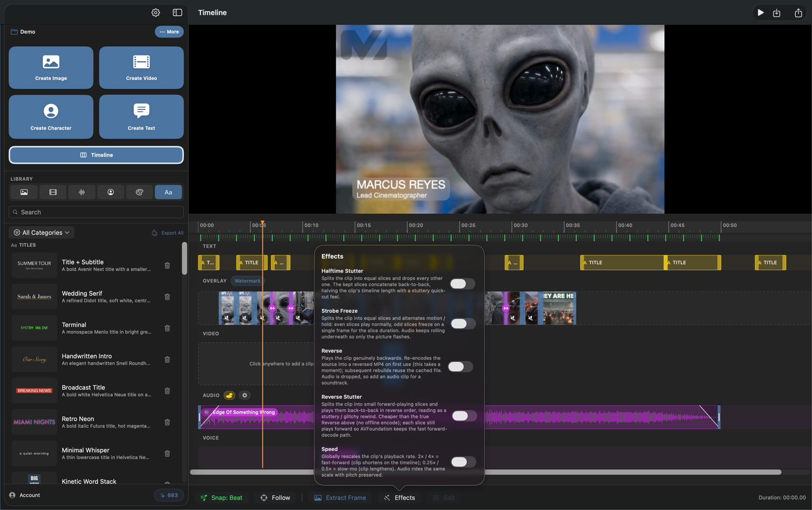
Task: Toggle the Reverse effect switch
Action: (x=460, y=367)
